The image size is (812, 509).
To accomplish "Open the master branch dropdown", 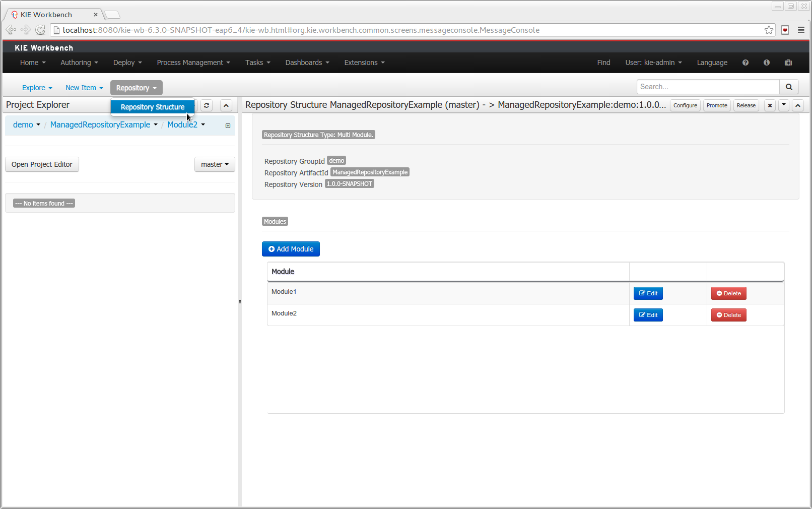I will 215,164.
